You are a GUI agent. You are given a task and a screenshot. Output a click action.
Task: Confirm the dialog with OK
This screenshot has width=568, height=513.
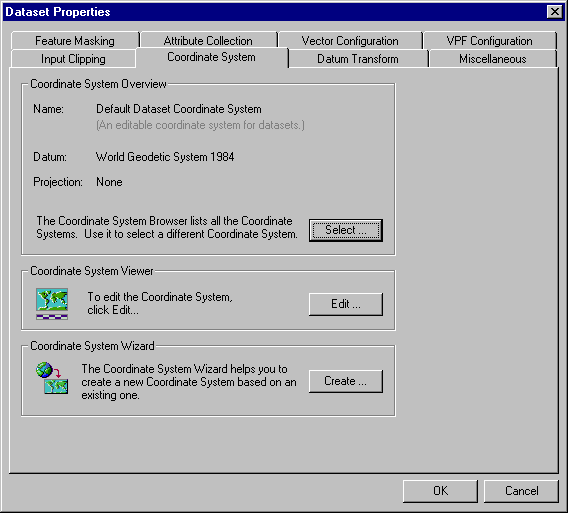(440, 491)
